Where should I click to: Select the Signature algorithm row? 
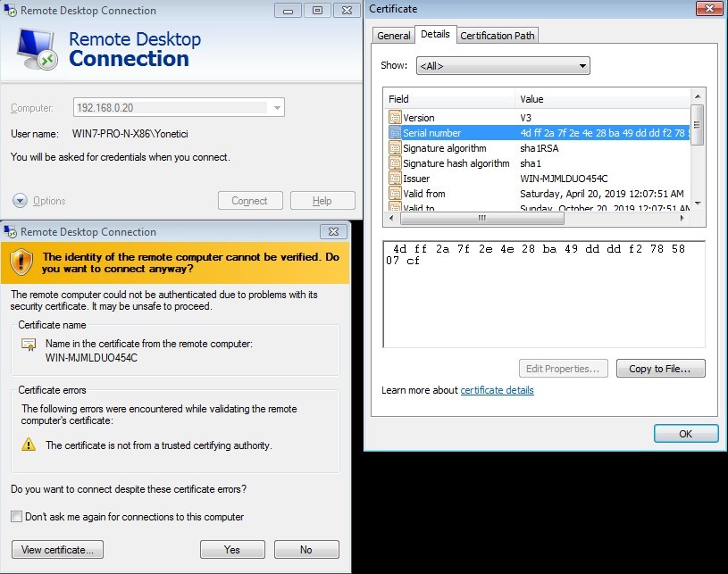click(x=539, y=148)
